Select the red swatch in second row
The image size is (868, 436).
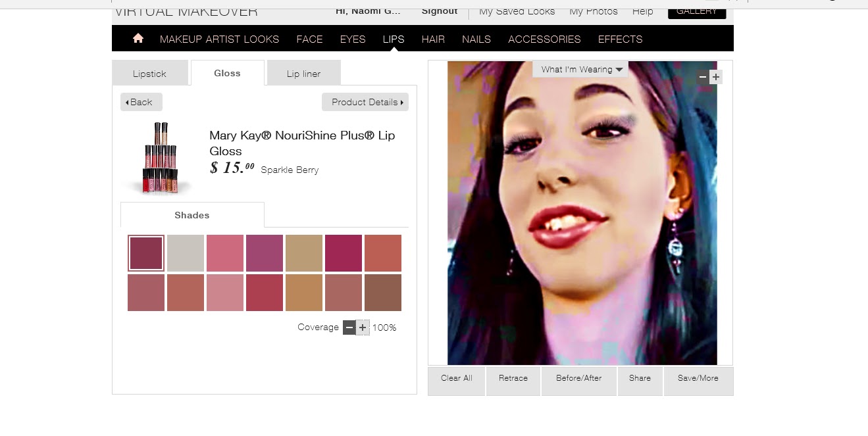[x=265, y=293]
